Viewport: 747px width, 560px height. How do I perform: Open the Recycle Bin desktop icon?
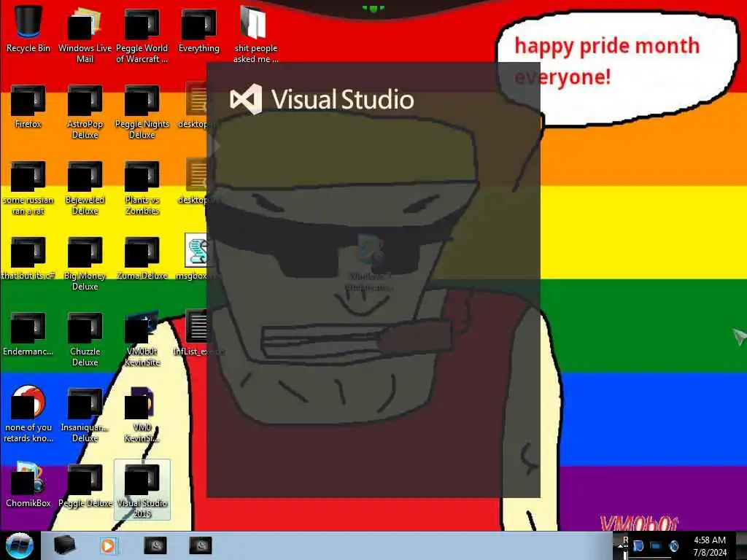click(28, 28)
